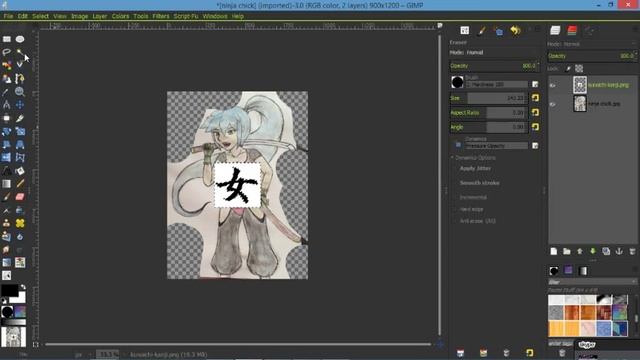Screen dimensions: 640x360
Task: Toggle visibility of top kanji layer
Action: pyautogui.click(x=553, y=85)
